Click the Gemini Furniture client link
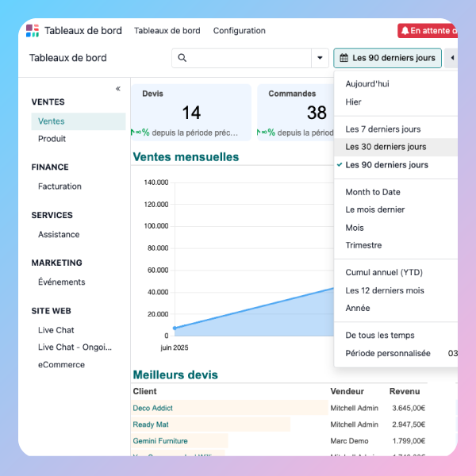Viewport: 476px width, 476px height. (159, 440)
